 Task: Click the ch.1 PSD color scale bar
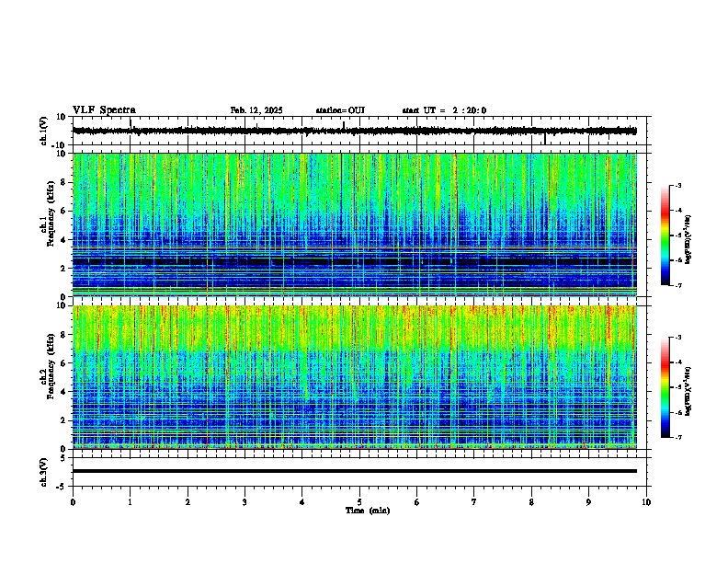click(665, 236)
